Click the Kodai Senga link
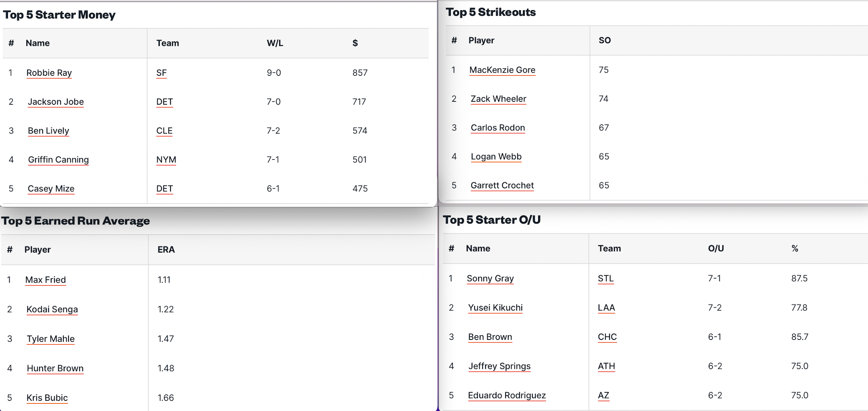The height and width of the screenshot is (411, 868). [52, 309]
